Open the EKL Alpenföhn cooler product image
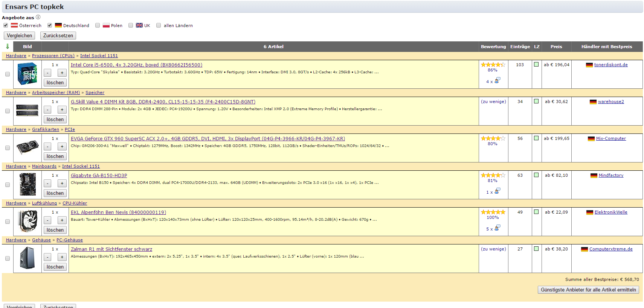 tap(27, 221)
